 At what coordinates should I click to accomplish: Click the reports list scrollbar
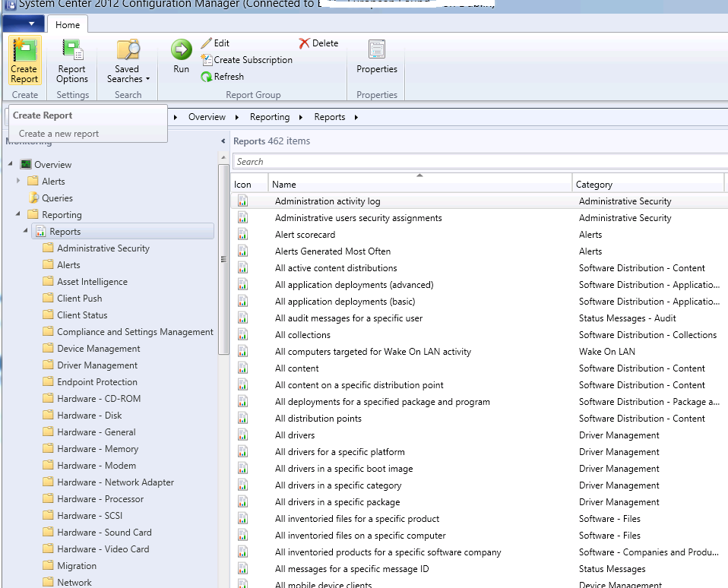[x=223, y=259]
